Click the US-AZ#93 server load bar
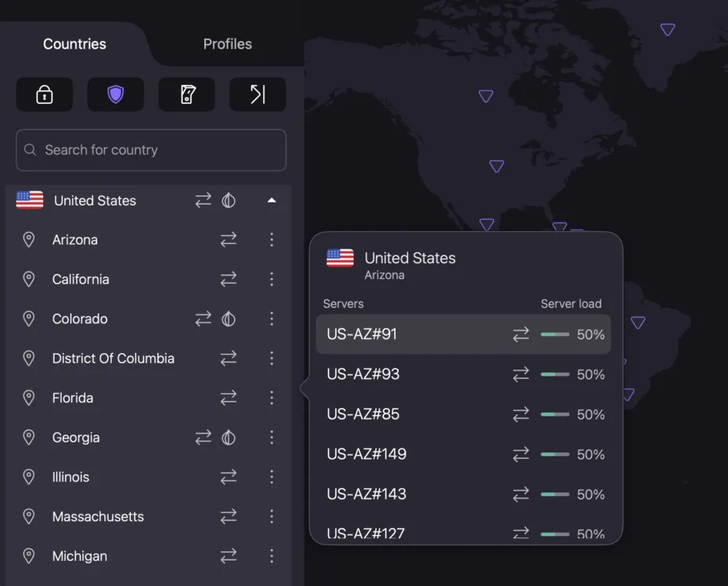The image size is (728, 586). click(555, 374)
